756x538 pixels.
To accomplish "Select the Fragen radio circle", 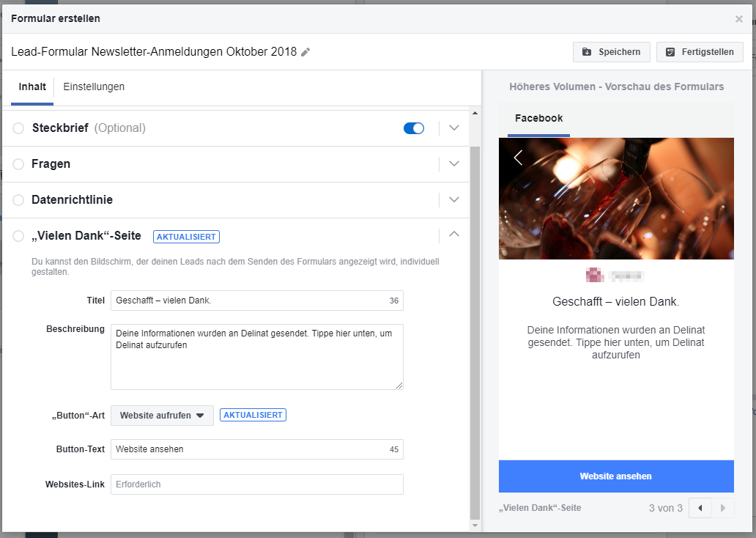I will pyautogui.click(x=18, y=164).
